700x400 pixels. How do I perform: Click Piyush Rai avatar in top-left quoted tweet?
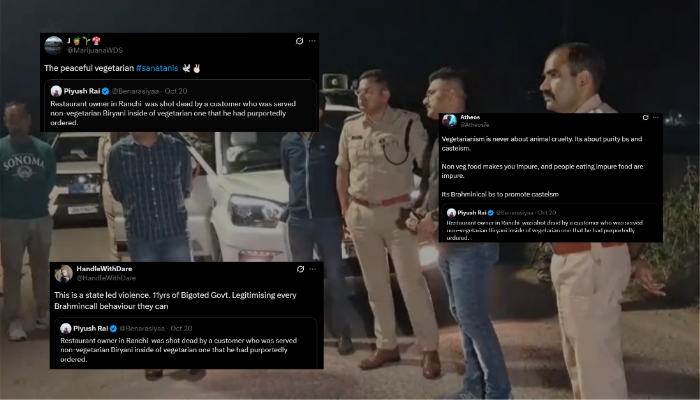coord(57,90)
